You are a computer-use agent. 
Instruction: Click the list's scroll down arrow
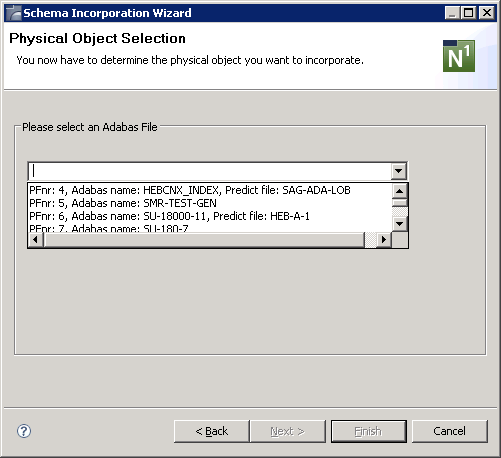click(399, 223)
